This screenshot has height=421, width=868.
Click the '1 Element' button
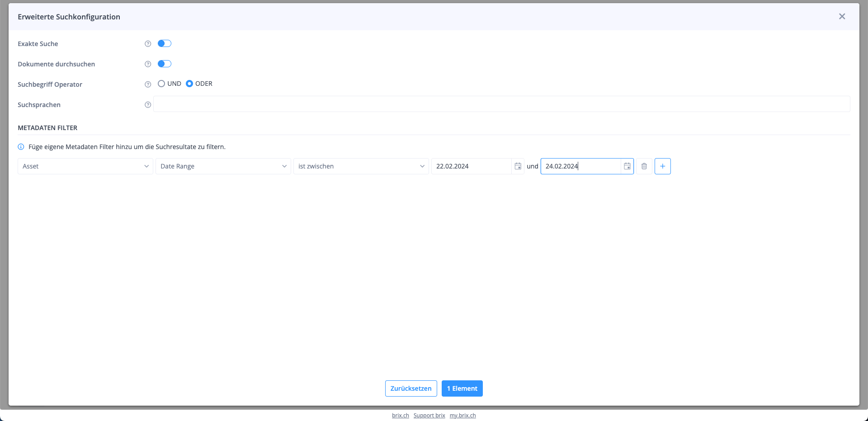[x=462, y=388]
